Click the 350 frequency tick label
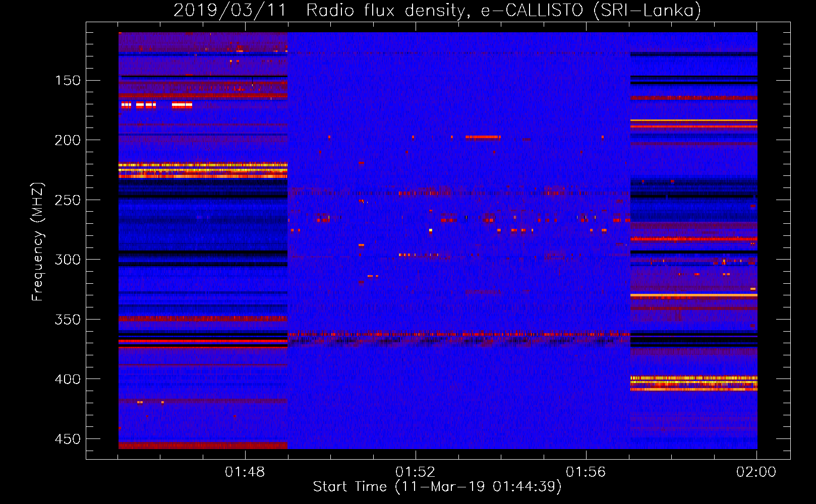This screenshot has width=816, height=504. [68, 320]
